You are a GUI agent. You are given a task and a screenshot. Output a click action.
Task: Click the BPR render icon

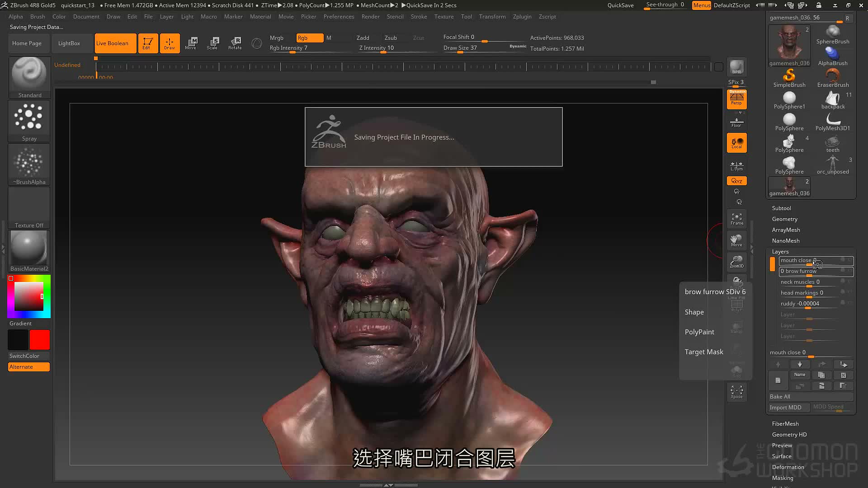(736, 67)
